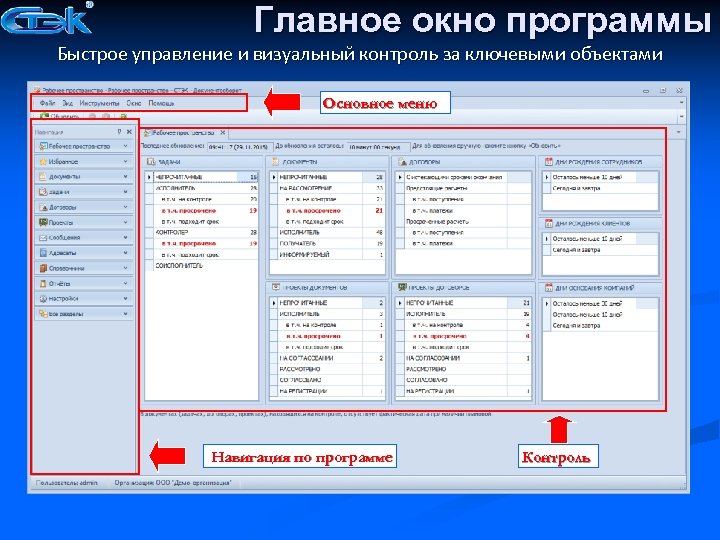Click the Адресаты navigation icon
Screen dimensions: 720x540
click(x=43, y=253)
